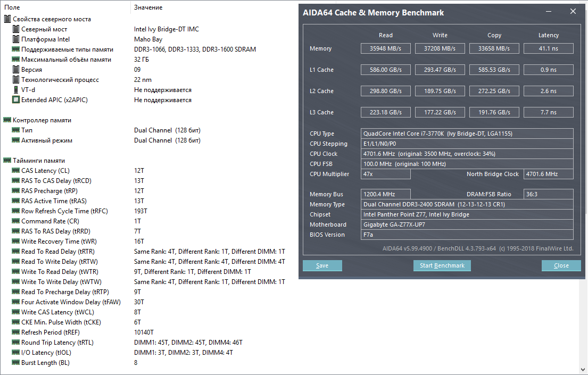The width and height of the screenshot is (588, 375).
Task: Click the icon beside RAS Precharge (tRP)
Action: pos(16,191)
